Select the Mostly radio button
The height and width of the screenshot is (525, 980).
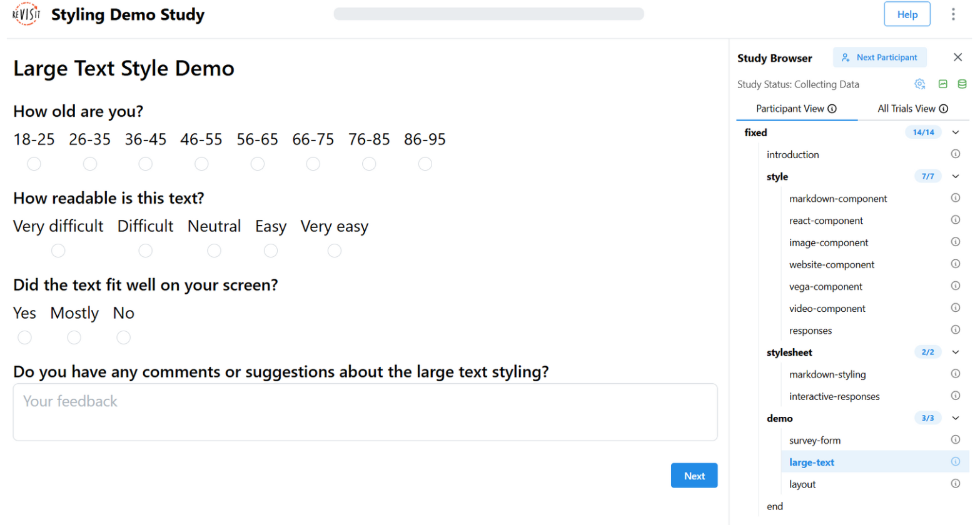point(74,337)
